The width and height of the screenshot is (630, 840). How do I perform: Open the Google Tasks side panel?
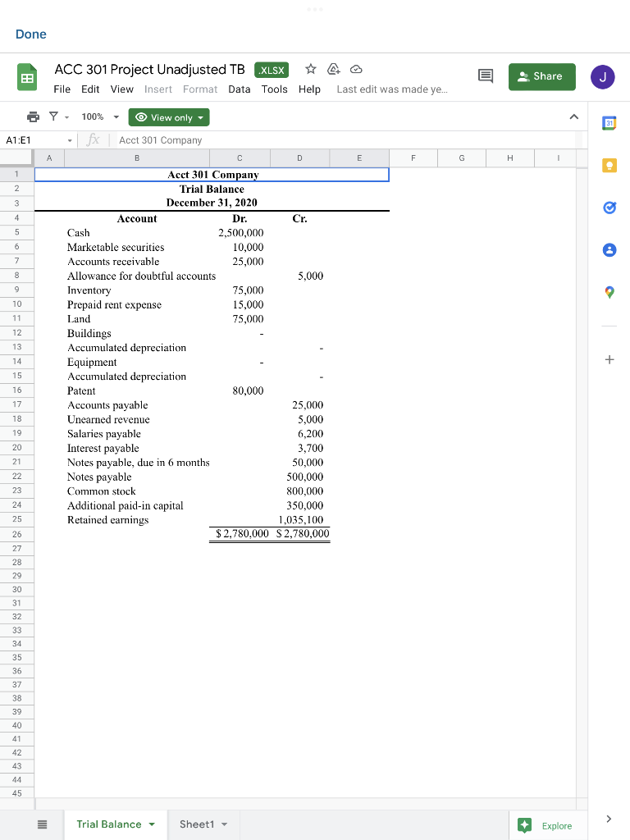tap(609, 208)
